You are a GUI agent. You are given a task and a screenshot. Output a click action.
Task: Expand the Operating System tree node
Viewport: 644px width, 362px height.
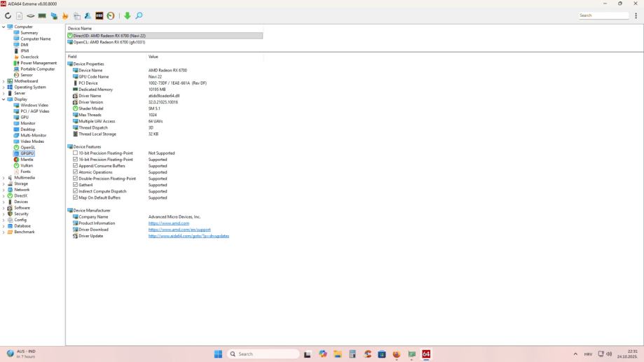[4, 87]
